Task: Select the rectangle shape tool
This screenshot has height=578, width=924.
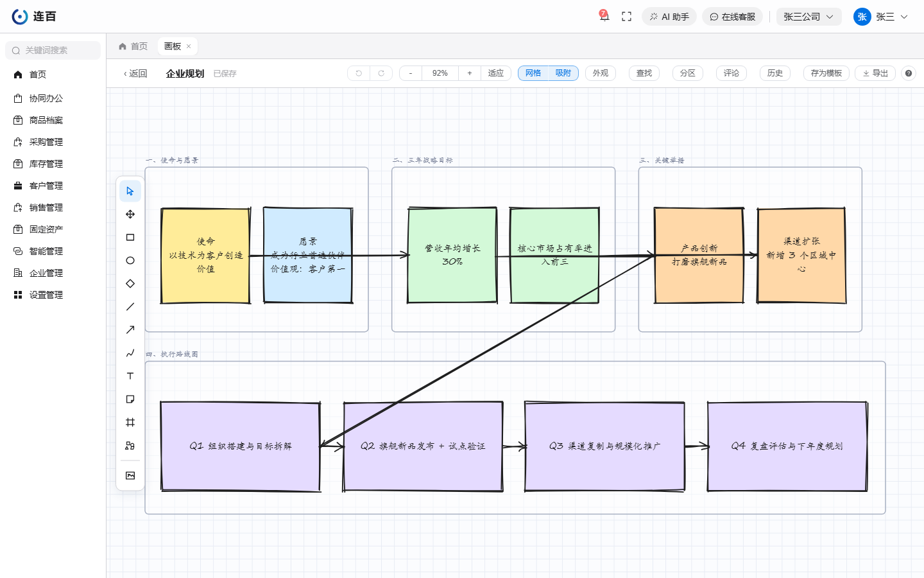Action: [130, 238]
